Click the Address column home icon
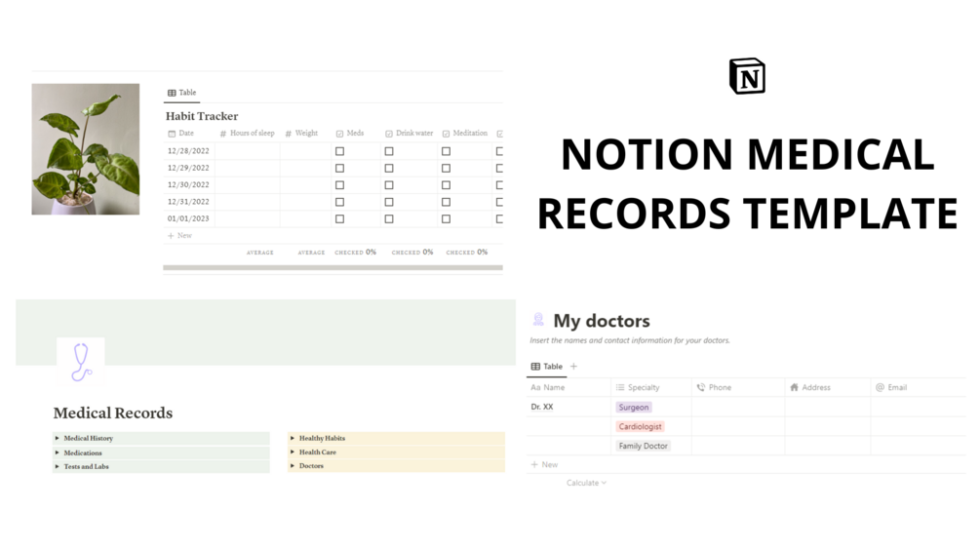 794,387
